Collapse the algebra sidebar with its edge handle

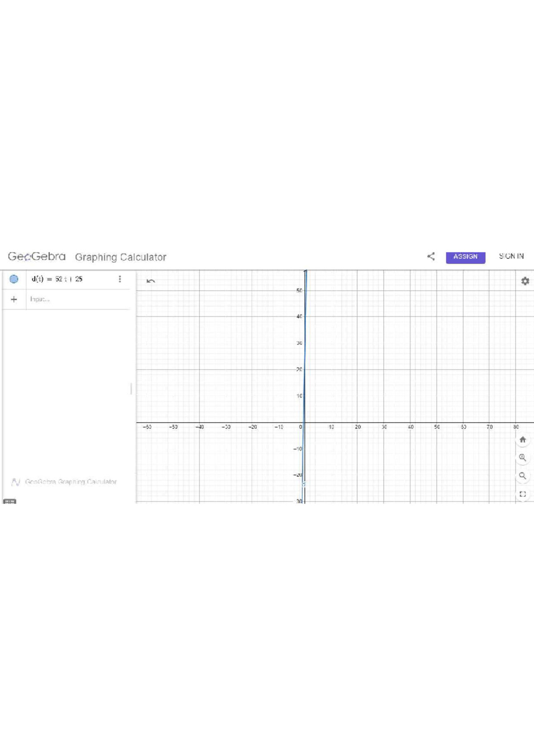(x=131, y=388)
